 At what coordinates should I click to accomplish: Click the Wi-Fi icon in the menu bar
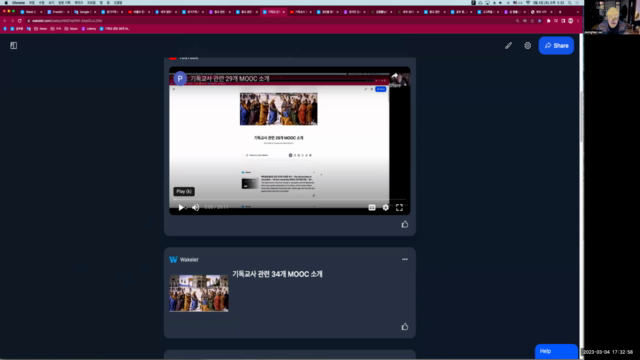[x=528, y=2]
